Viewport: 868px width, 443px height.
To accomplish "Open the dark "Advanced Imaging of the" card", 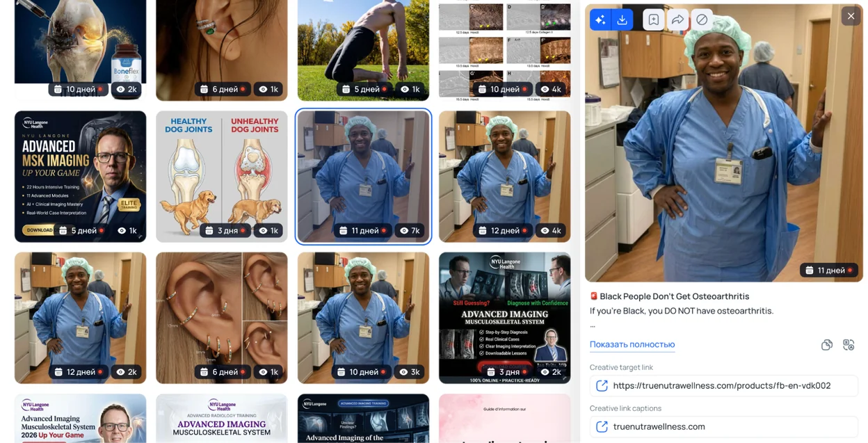I will click(363, 419).
